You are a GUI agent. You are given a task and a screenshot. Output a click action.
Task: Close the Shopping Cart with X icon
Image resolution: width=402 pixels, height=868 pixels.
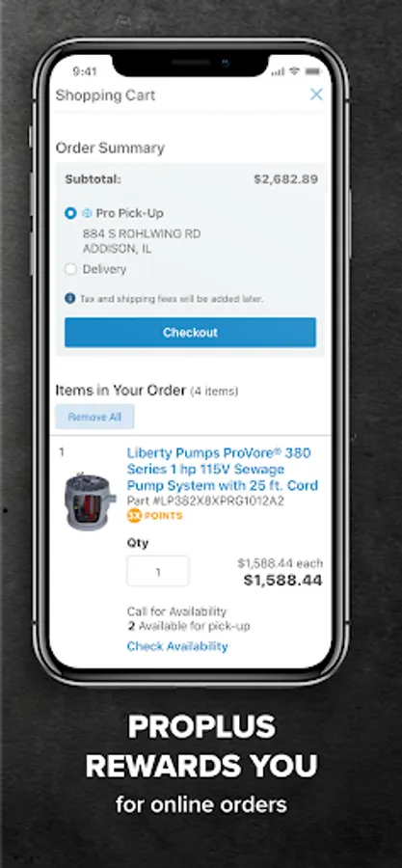click(x=316, y=95)
